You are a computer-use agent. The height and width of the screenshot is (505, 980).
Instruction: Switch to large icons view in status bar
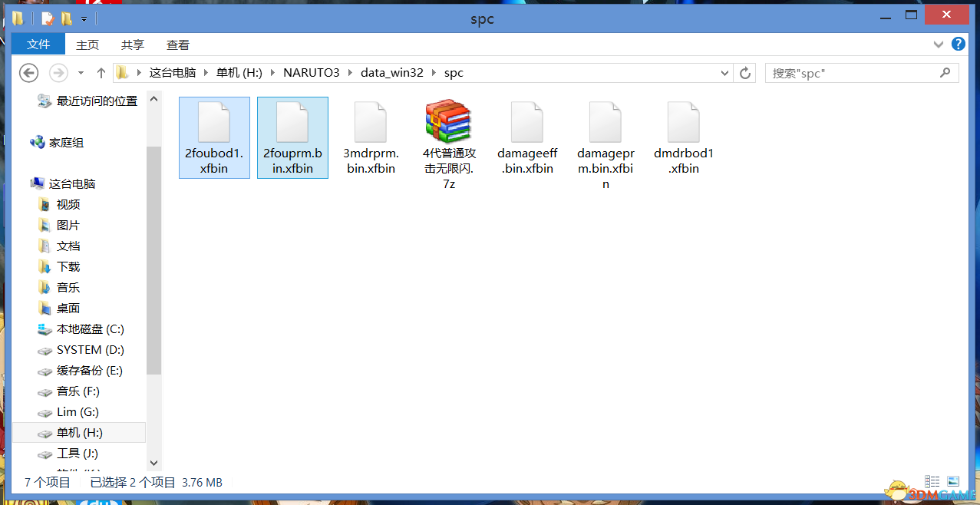tap(952, 482)
